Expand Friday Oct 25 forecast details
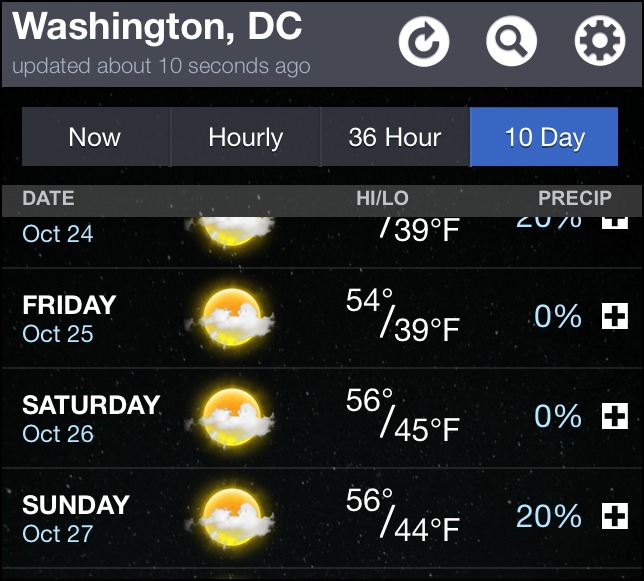 [614, 317]
